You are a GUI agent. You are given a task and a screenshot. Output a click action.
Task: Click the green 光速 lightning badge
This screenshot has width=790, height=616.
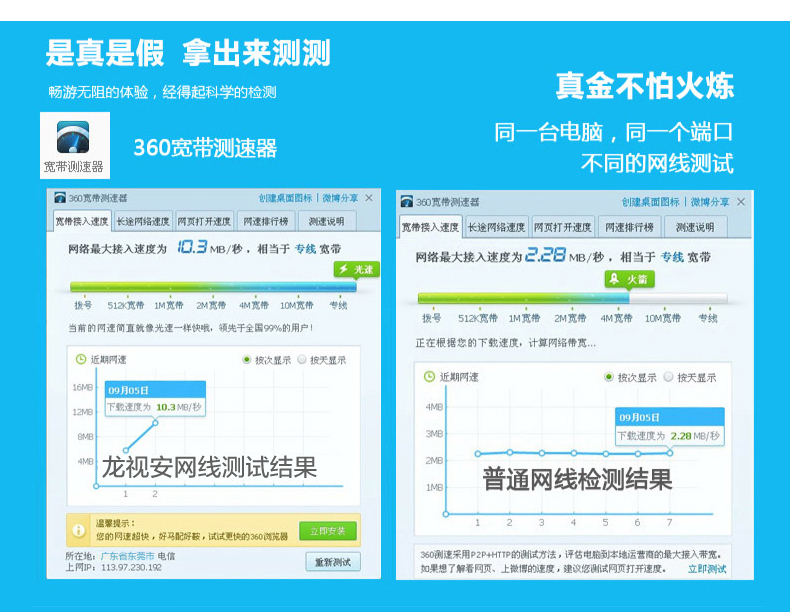point(356,269)
